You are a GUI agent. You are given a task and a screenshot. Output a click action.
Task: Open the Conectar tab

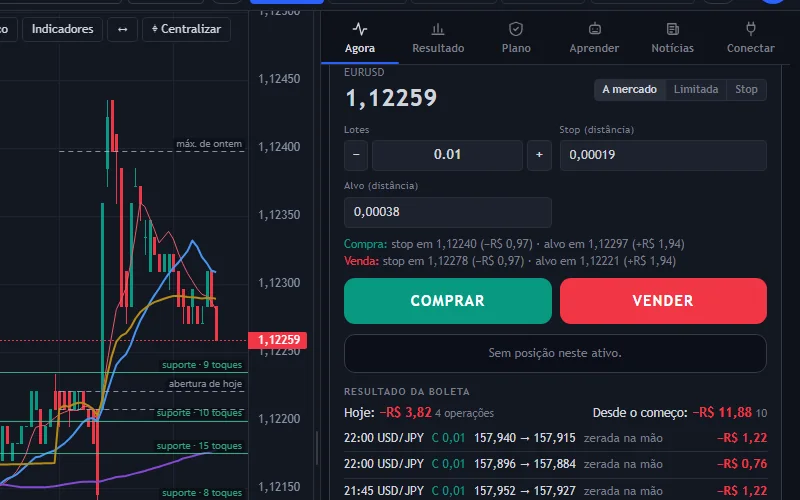point(750,38)
